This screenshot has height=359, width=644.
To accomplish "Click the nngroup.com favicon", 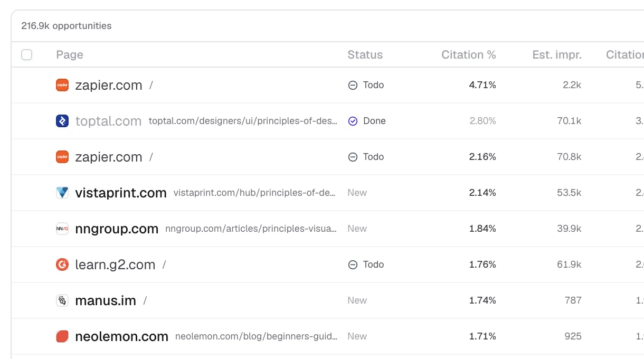I will [62, 229].
